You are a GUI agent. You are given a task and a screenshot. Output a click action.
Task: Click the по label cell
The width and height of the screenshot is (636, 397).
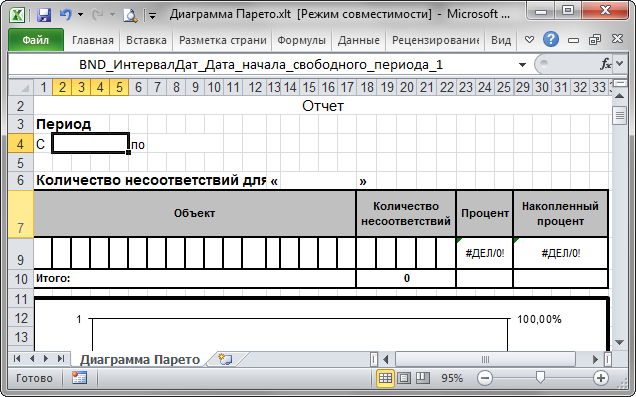pos(138,145)
